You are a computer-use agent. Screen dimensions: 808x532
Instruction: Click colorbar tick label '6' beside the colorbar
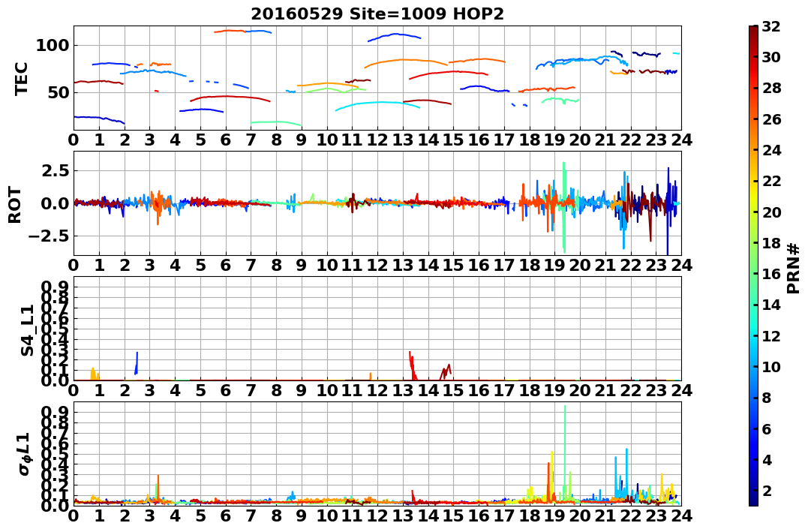click(x=767, y=428)
